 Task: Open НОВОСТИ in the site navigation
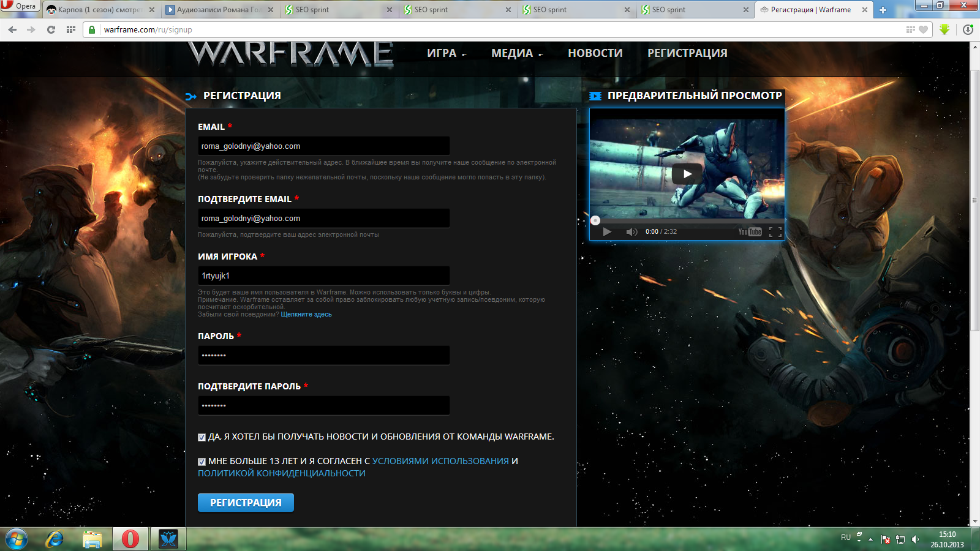click(x=595, y=53)
